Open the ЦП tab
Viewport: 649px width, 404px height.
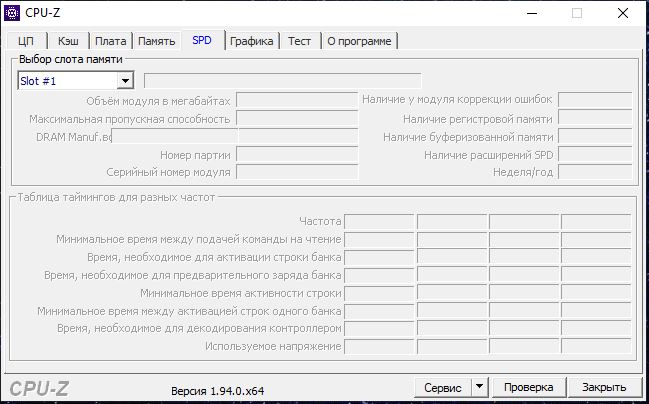26,41
